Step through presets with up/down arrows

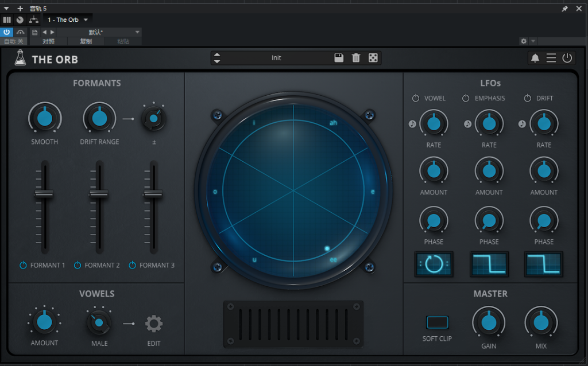click(216, 58)
